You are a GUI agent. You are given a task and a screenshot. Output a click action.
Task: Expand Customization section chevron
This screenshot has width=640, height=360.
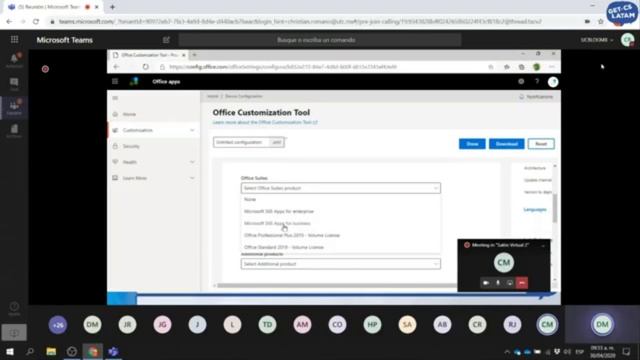tap(192, 130)
